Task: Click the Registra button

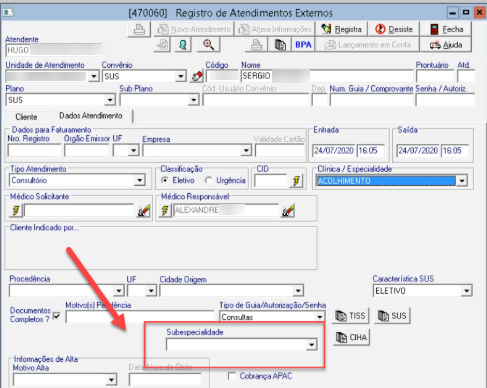Action: pos(341,29)
